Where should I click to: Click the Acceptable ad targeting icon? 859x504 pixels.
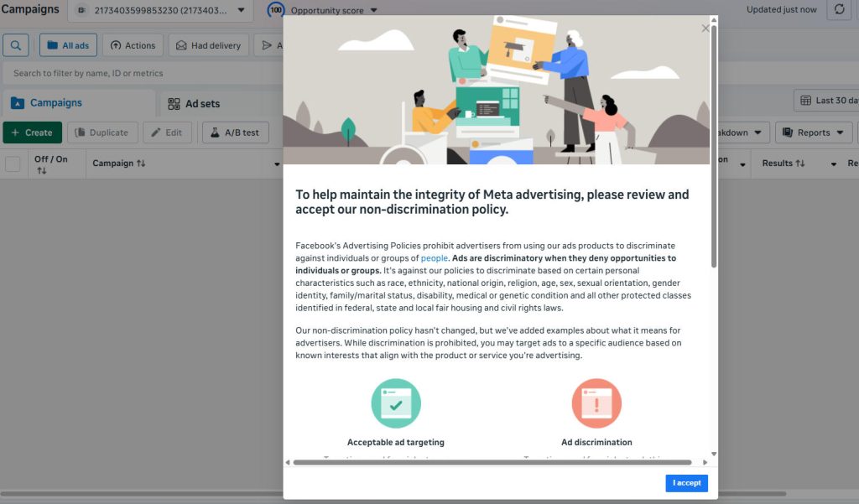(396, 403)
